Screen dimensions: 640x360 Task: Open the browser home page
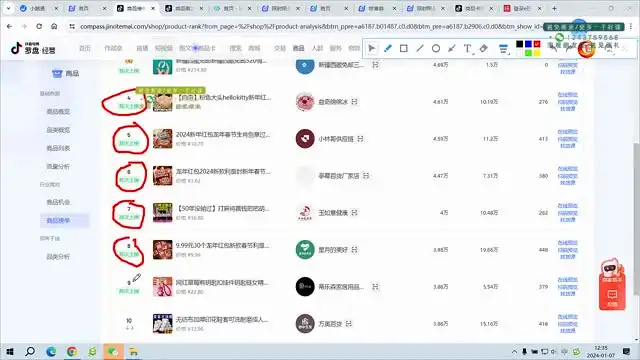54,26
